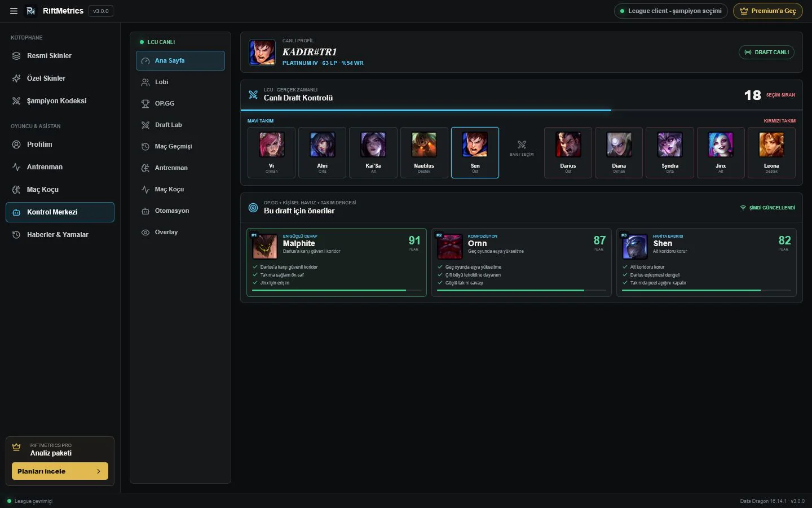Open Antrenman in the inner menu
812x508 pixels.
coord(180,168)
